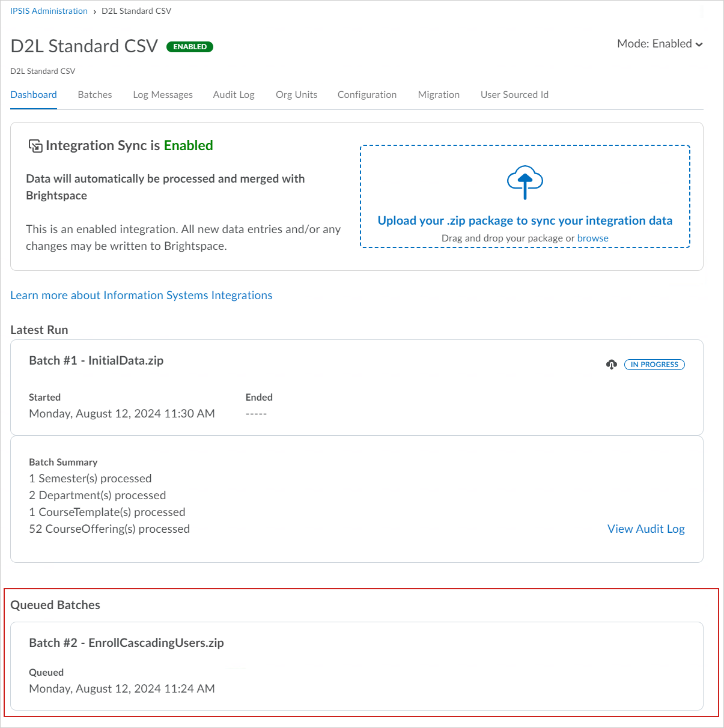Click the browse link in upload area
Screen dimensions: 724x728
tap(593, 238)
